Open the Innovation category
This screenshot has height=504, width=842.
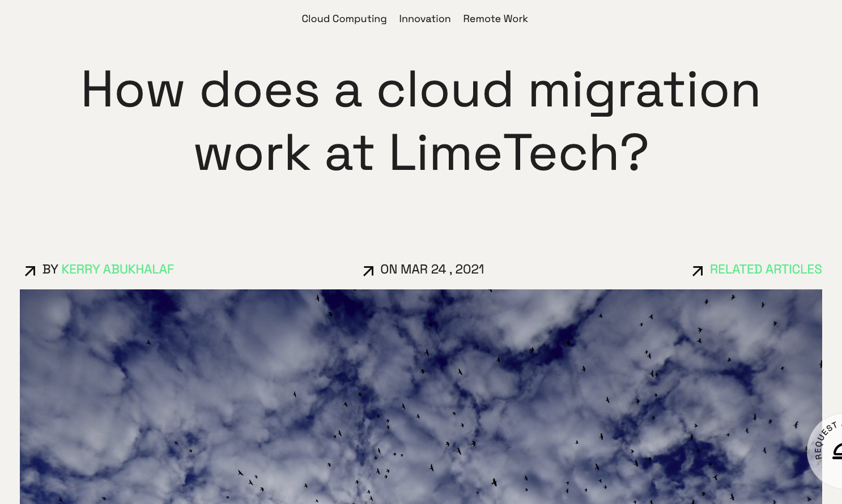point(425,19)
